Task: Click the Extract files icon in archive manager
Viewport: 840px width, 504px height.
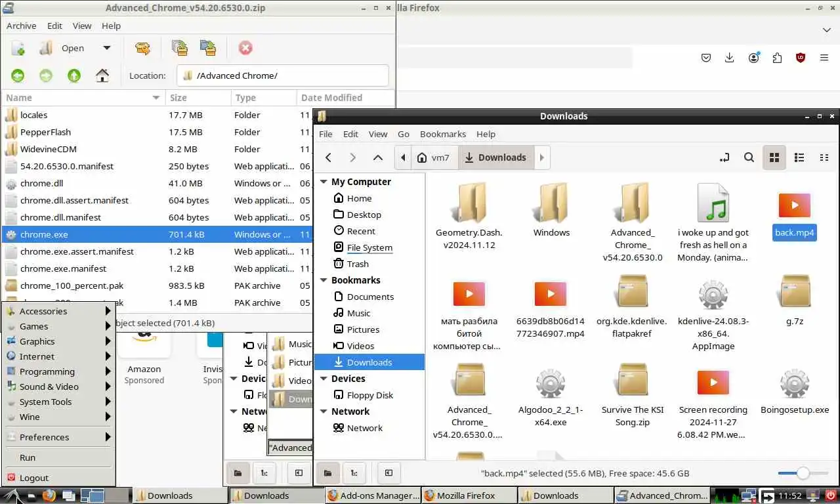Action: point(142,48)
